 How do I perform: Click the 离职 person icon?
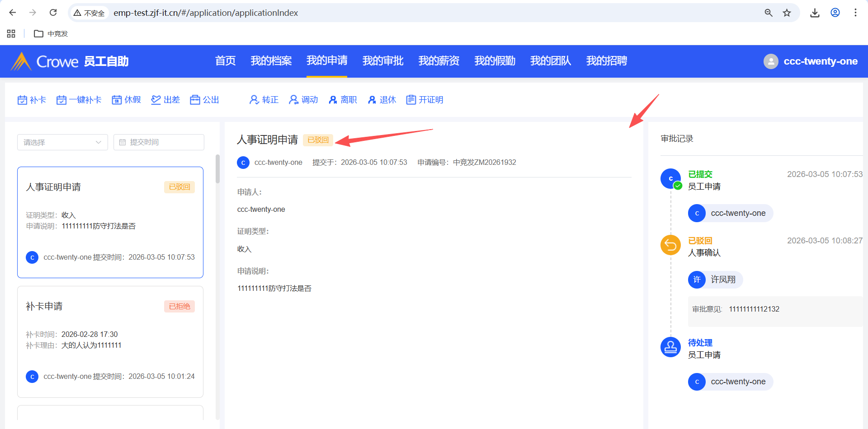pos(333,100)
